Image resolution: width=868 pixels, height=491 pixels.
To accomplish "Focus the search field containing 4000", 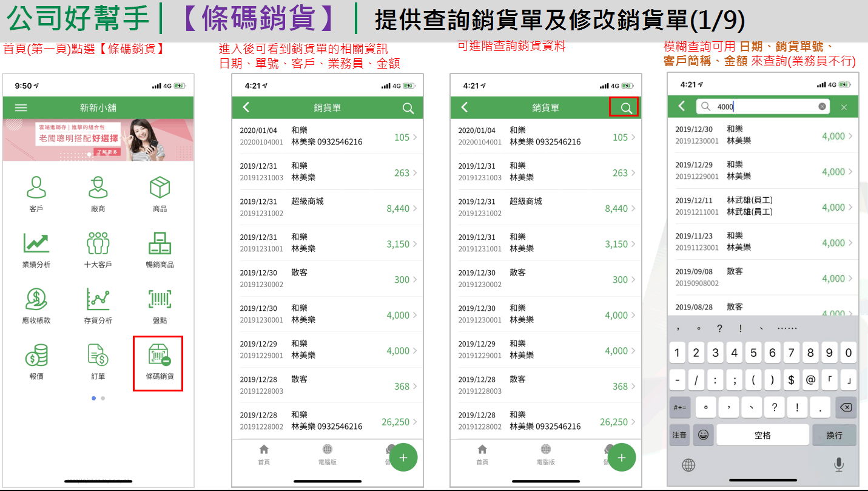I will click(x=763, y=107).
